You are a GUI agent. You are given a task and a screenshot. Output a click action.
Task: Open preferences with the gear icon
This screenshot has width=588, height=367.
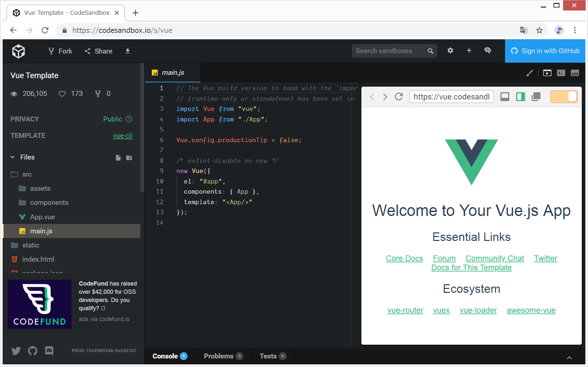[450, 51]
